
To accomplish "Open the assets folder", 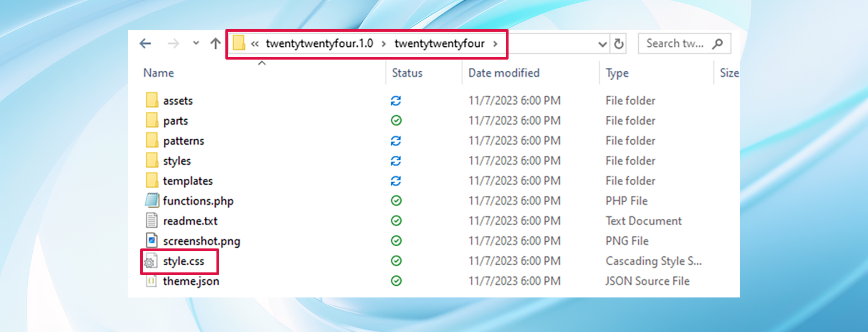I will 179,100.
